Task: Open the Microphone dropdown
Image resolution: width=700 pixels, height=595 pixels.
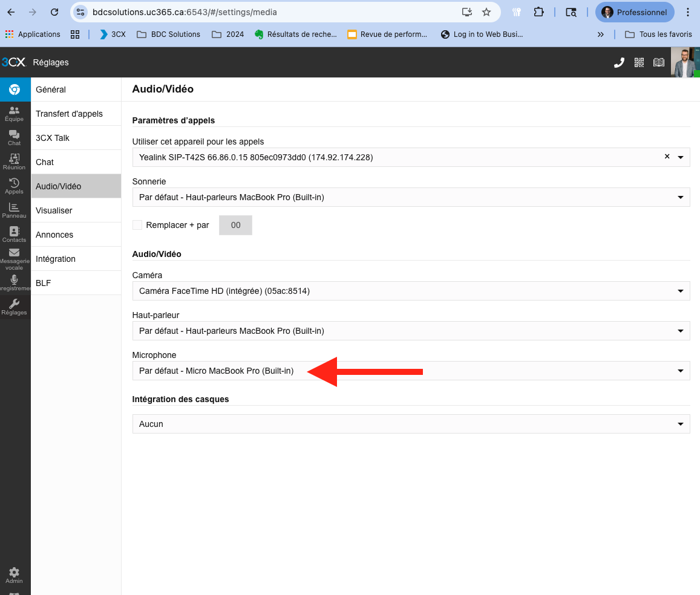Action: pyautogui.click(x=411, y=371)
